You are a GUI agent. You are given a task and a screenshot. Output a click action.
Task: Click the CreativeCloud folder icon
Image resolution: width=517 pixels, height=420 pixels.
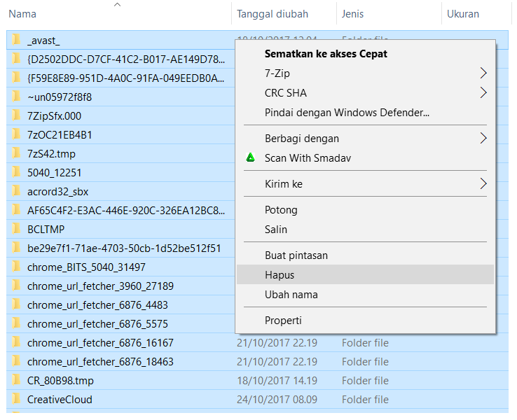[x=17, y=400]
